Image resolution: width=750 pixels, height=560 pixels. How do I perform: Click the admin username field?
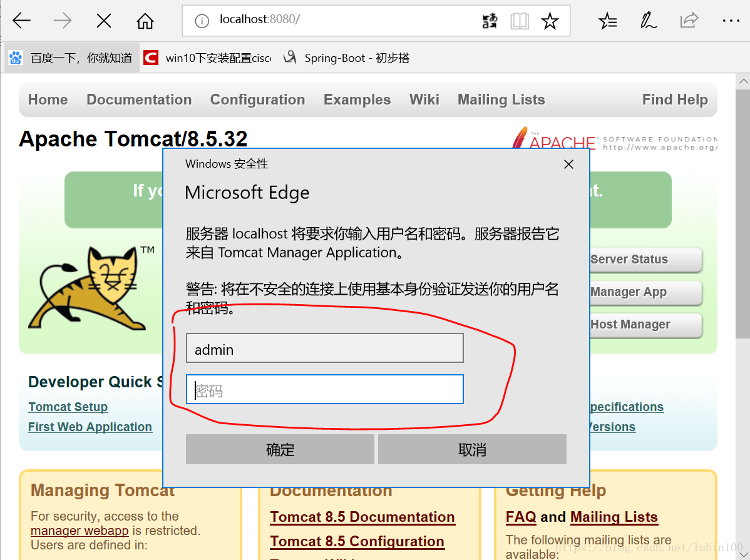click(x=325, y=348)
